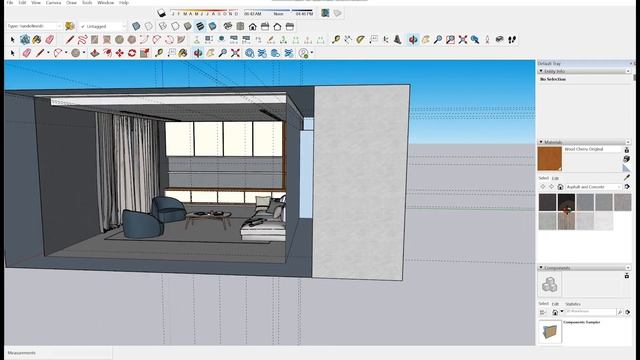The height and width of the screenshot is (360, 640).
Task: Click the Components Sampler thumbnail
Action: coord(550,331)
